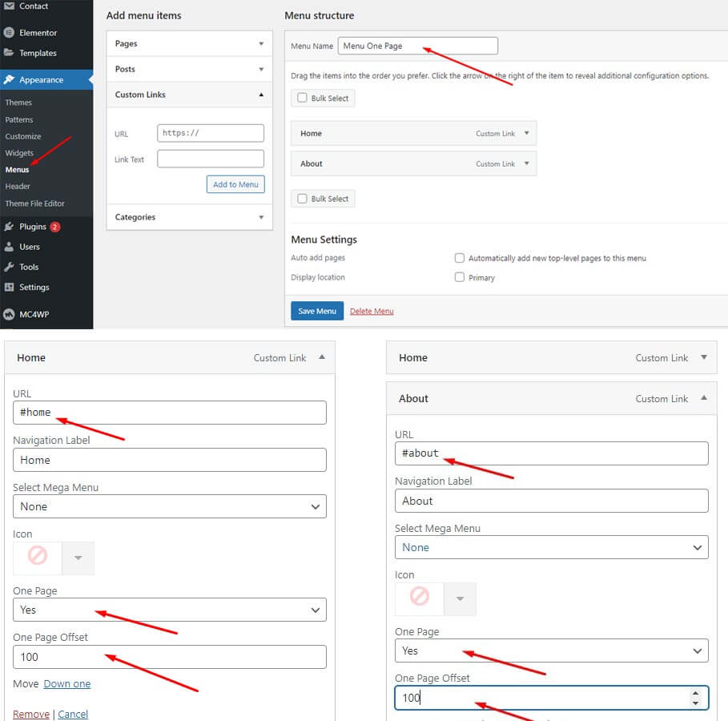Click the Down one move link
The width and height of the screenshot is (728, 721).
(x=67, y=684)
